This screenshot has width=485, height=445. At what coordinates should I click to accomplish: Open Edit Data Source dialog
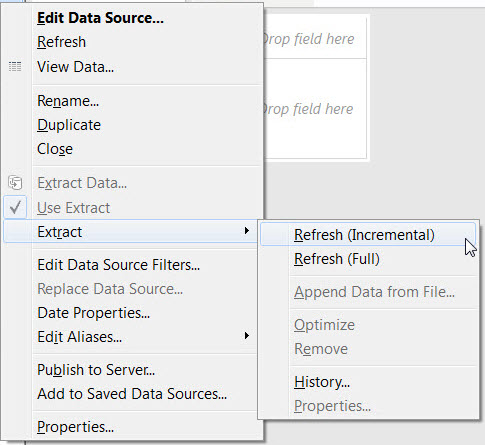tap(100, 18)
